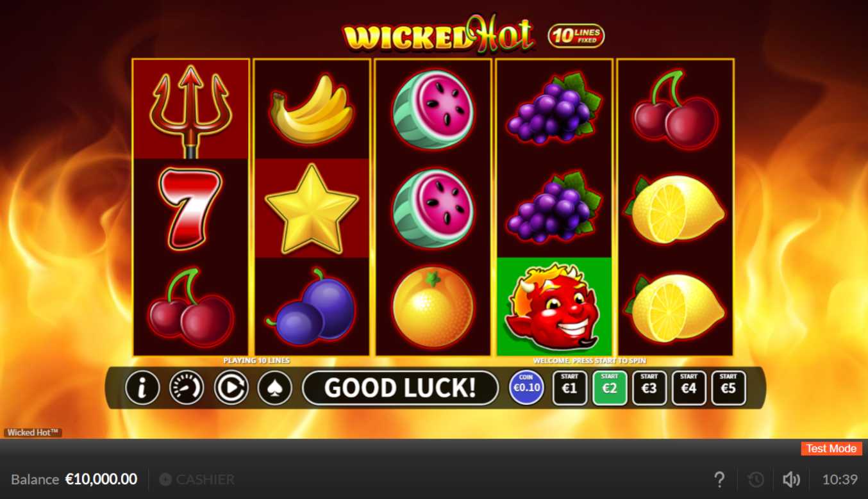
Task: Click the red devil symbol on reel four
Action: [x=554, y=306]
